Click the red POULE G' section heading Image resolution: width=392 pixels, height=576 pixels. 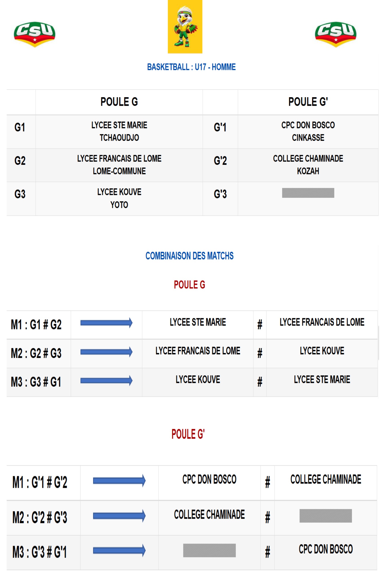tap(188, 434)
